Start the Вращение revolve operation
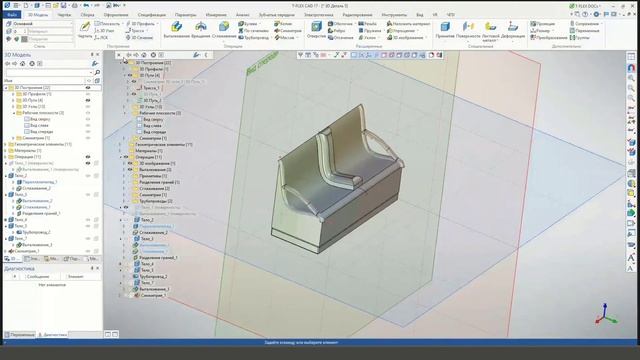 click(200, 30)
